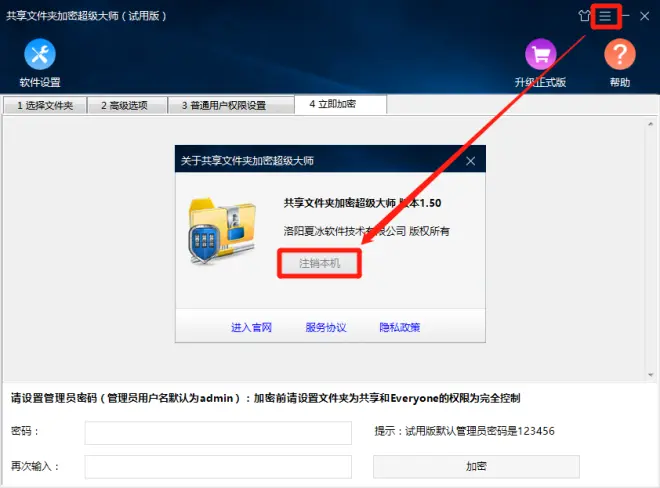Open 3 普通用户权限设置 tab
This screenshot has width=660, height=488.
pyautogui.click(x=231, y=105)
